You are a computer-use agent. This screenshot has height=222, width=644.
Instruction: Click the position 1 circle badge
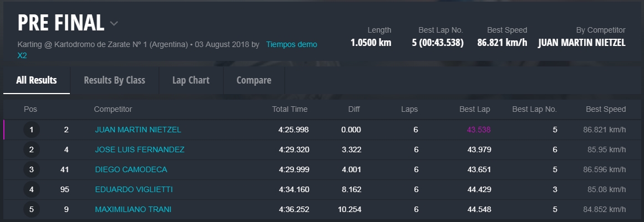[32, 130]
